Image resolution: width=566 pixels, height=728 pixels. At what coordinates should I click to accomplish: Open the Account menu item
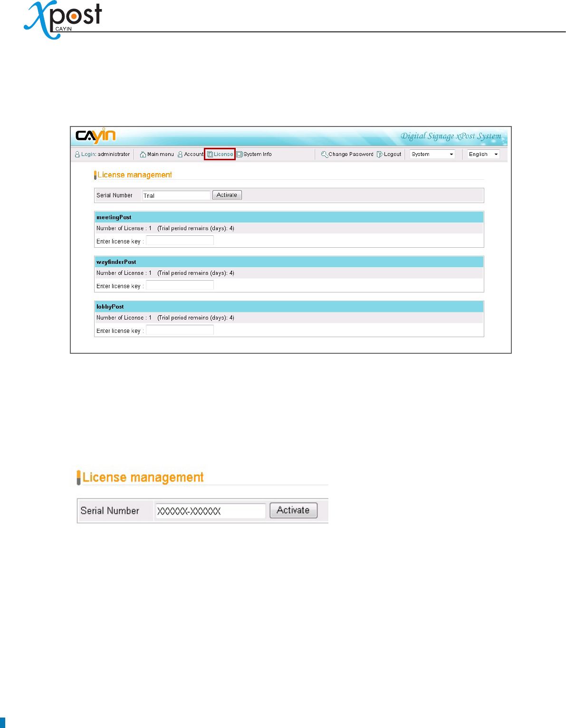point(194,154)
